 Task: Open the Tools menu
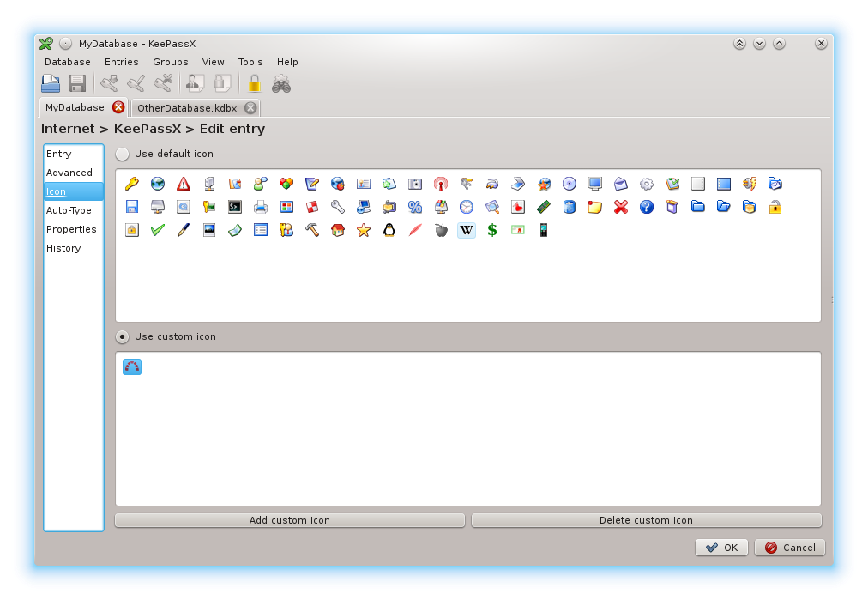pos(250,62)
